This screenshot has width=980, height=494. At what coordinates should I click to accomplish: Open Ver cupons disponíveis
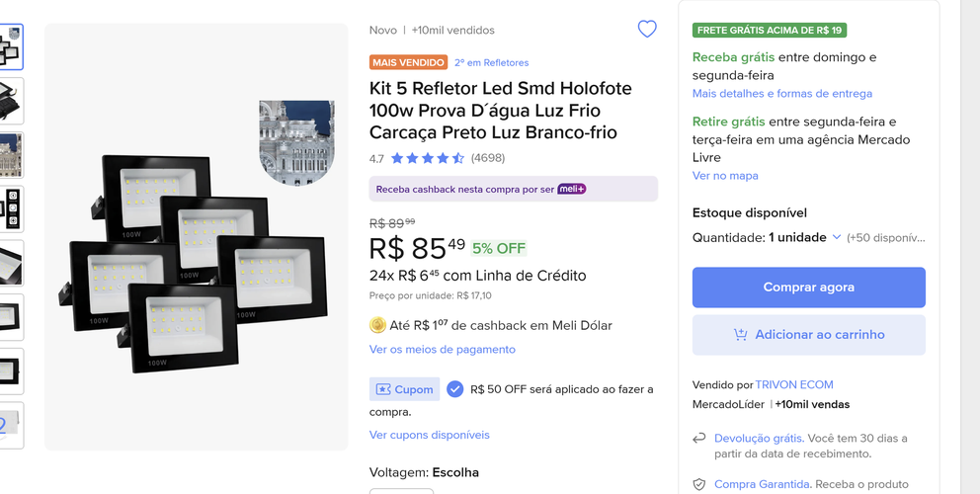(430, 435)
